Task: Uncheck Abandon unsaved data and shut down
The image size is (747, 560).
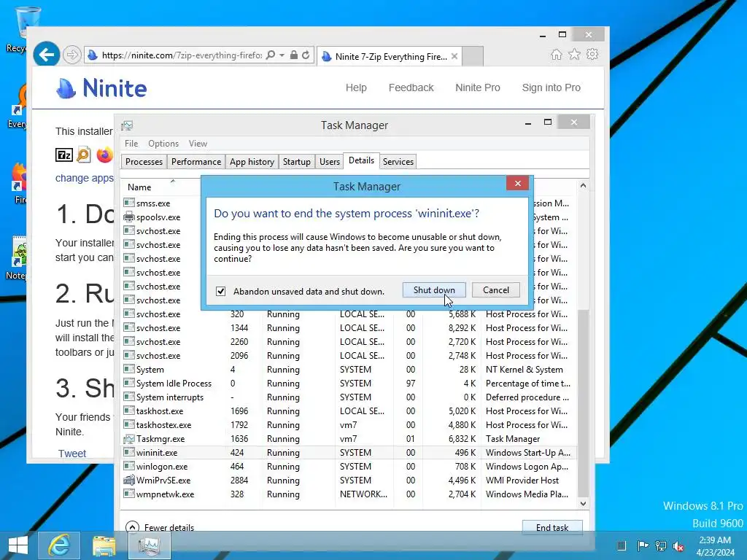Action: pyautogui.click(x=220, y=291)
